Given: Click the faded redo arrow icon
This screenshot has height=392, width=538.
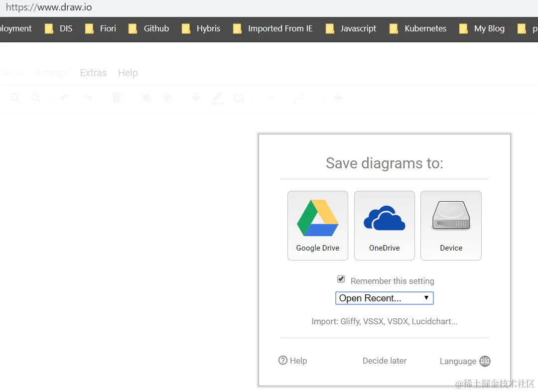Looking at the screenshot, I should coord(87,98).
